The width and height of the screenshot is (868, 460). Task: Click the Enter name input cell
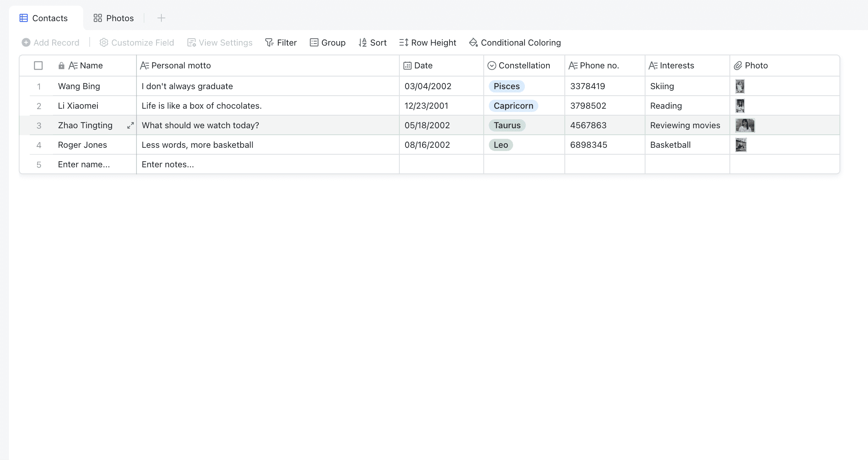[84, 164]
